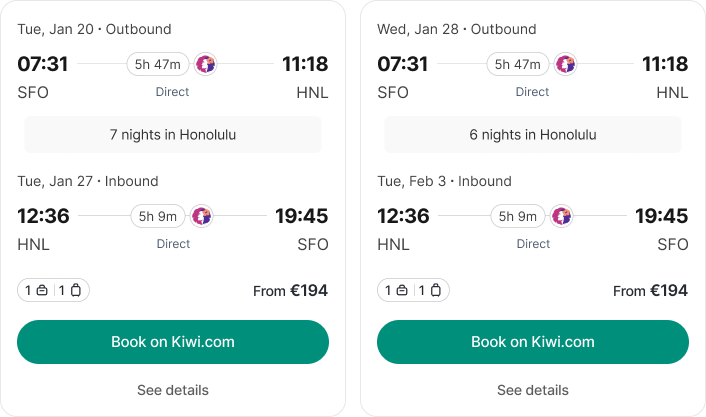The height and width of the screenshot is (417, 706).
Task: Click 5h 47m duration on Jan 28 outbound
Action: click(518, 64)
